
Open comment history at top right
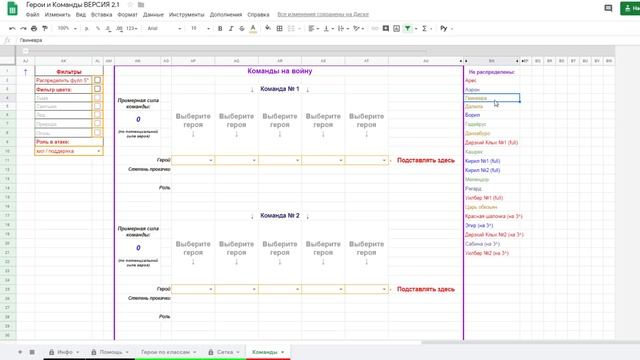click(608, 8)
